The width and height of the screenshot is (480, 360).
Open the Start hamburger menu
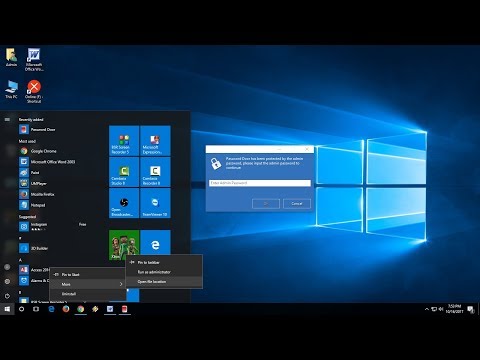[7, 119]
